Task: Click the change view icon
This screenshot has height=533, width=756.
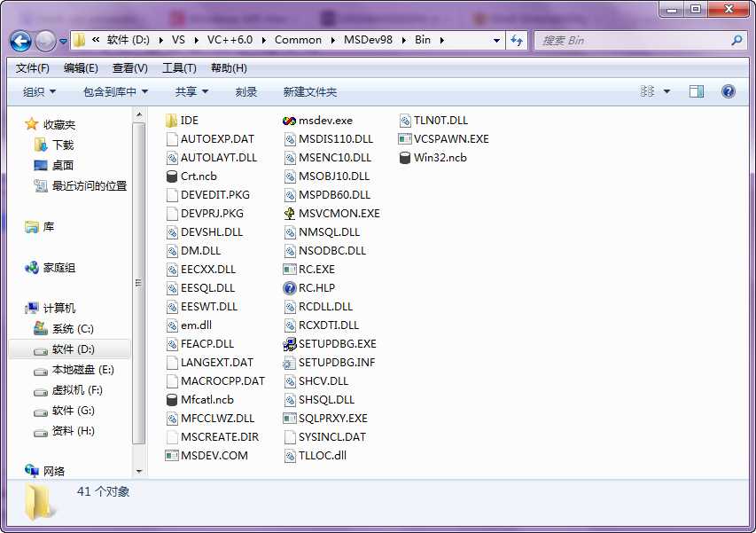Action: coord(647,91)
